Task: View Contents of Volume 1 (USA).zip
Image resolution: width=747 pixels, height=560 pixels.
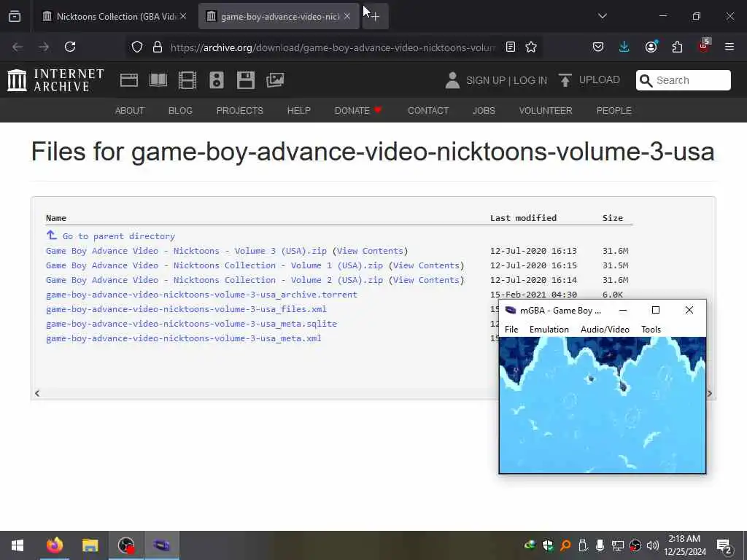Action: click(x=426, y=265)
